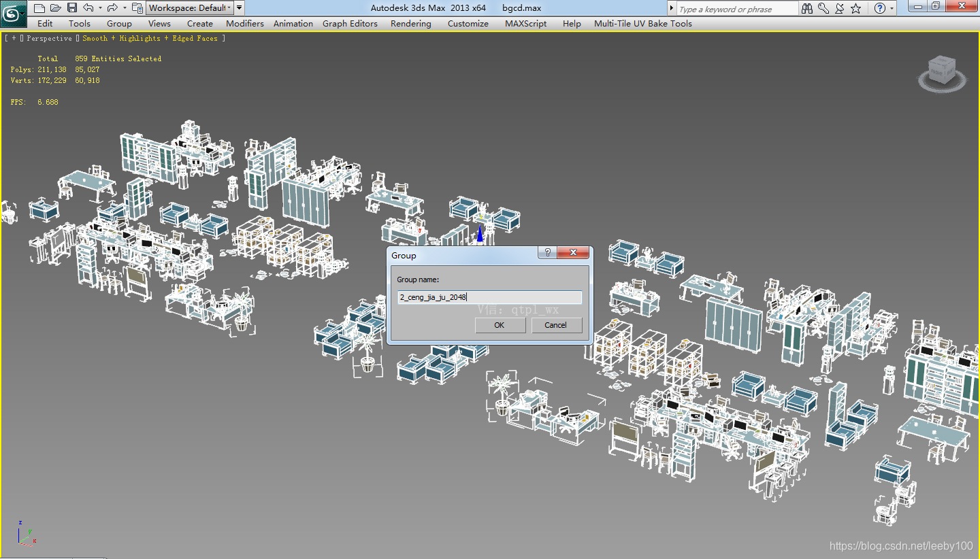Click the Smooth + Highlights + Edged Faces label
This screenshot has height=559, width=980.
pyautogui.click(x=150, y=39)
